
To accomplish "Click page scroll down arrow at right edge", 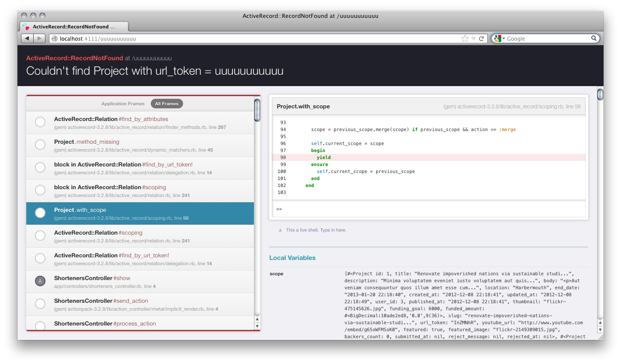I will coord(600,329).
